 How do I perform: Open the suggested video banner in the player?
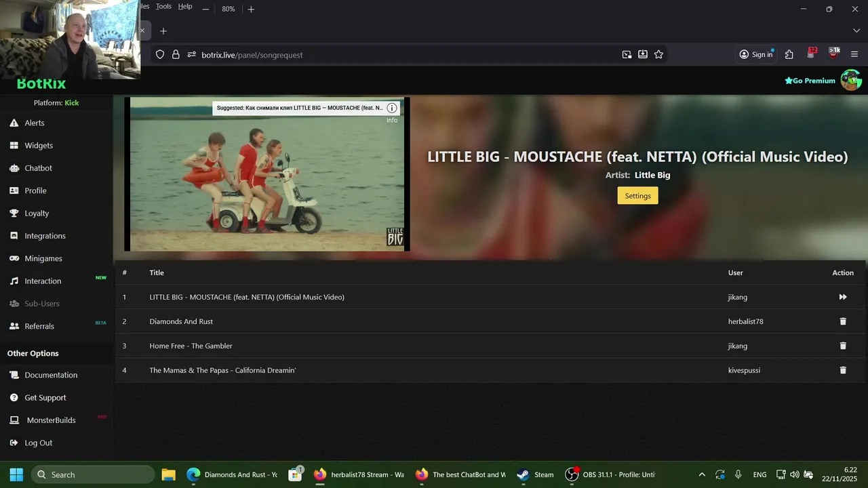[300, 108]
